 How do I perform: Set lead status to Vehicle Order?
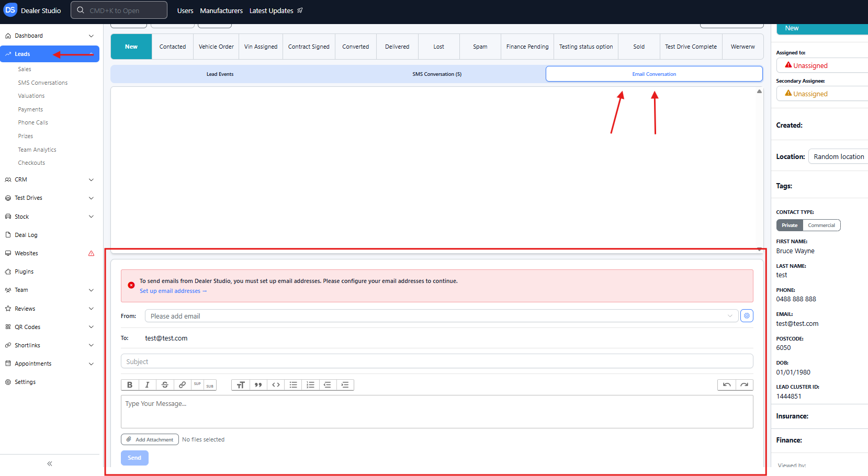(x=216, y=47)
